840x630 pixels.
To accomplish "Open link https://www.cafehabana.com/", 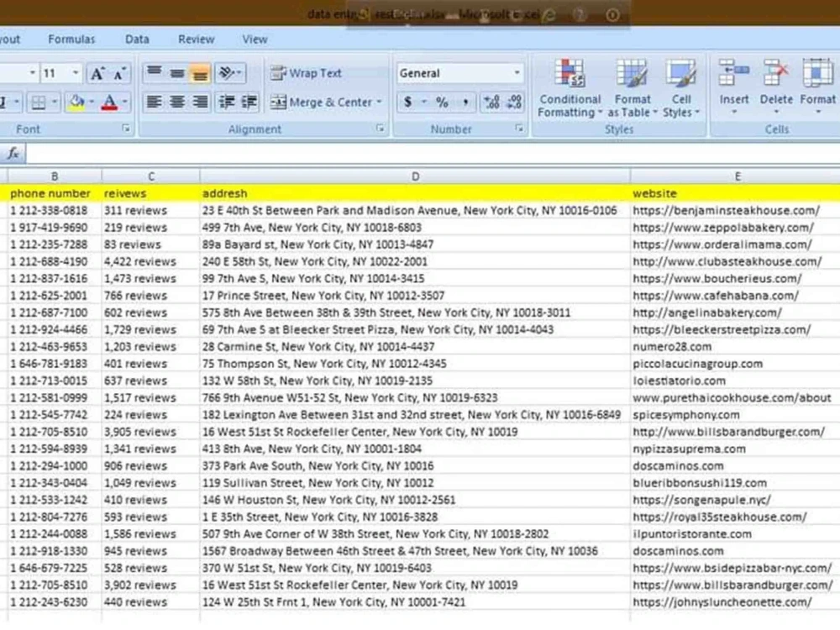I will coord(716,296).
